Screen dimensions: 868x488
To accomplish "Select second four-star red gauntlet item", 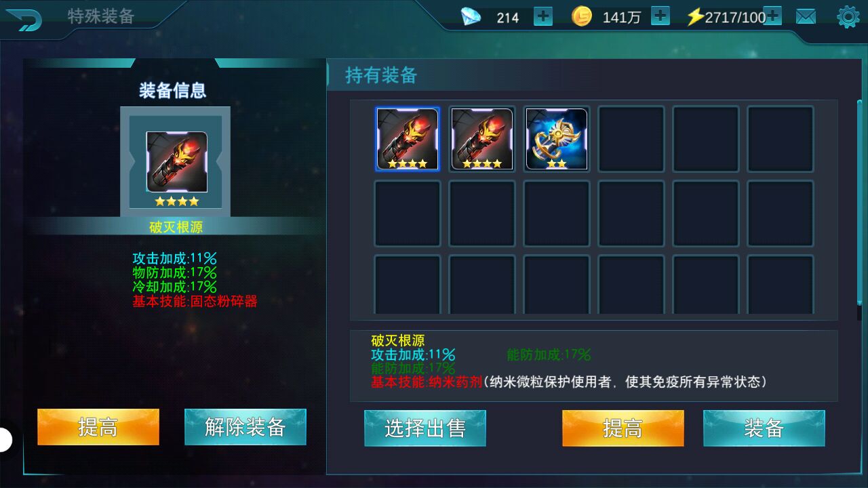I will (482, 139).
